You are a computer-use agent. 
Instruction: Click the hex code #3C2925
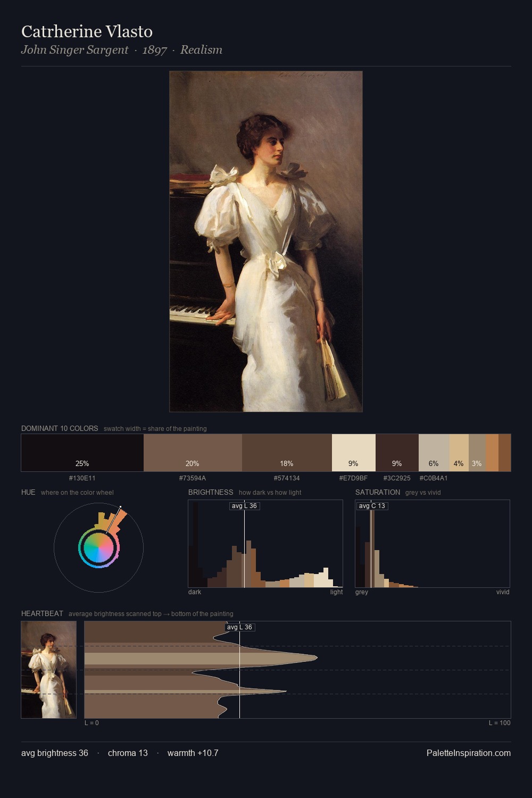397,478
